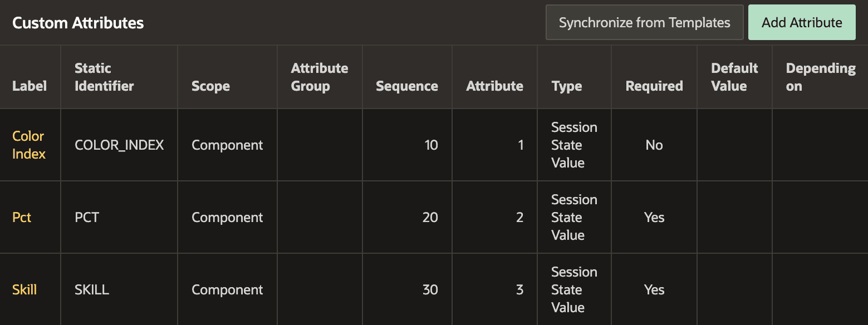Screen dimensions: 868x325
Task: Click the Attribute Group column header
Action: point(319,77)
